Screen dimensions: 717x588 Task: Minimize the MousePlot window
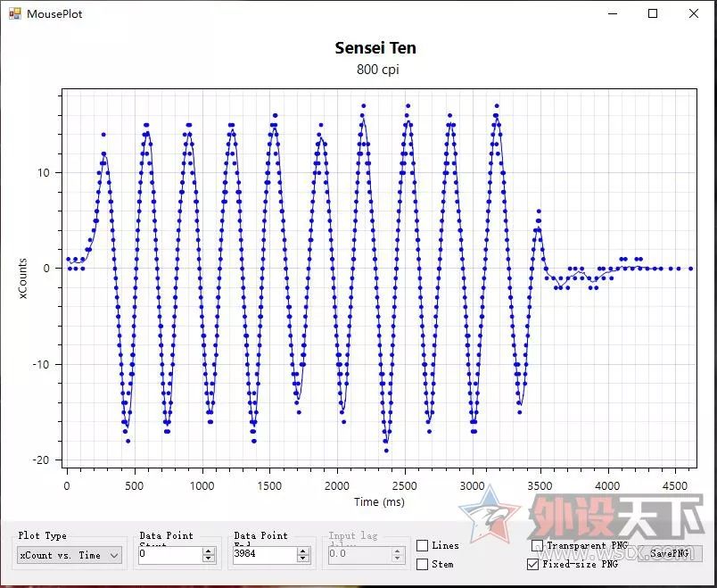pyautogui.click(x=613, y=13)
